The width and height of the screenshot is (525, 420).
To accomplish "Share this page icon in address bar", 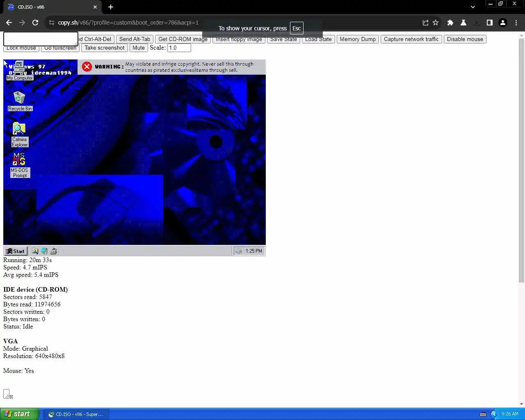I will (x=425, y=23).
